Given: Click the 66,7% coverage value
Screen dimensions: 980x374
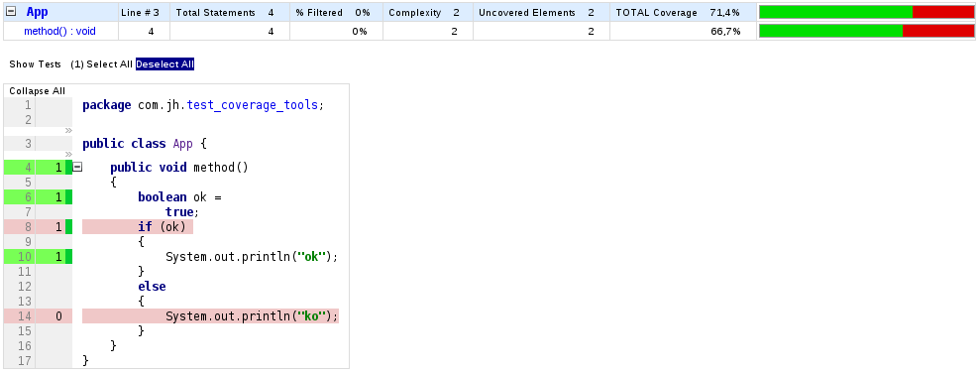Looking at the screenshot, I should (725, 32).
